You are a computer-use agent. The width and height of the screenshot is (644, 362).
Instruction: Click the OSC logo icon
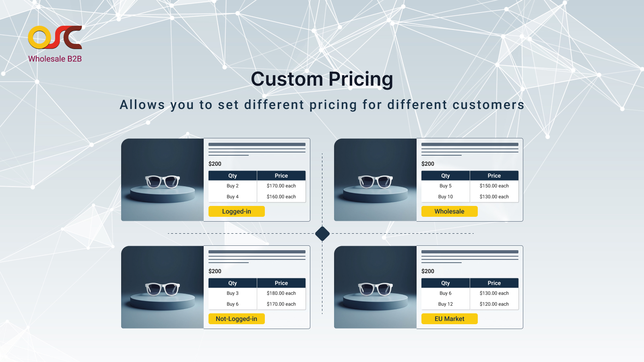pos(55,37)
